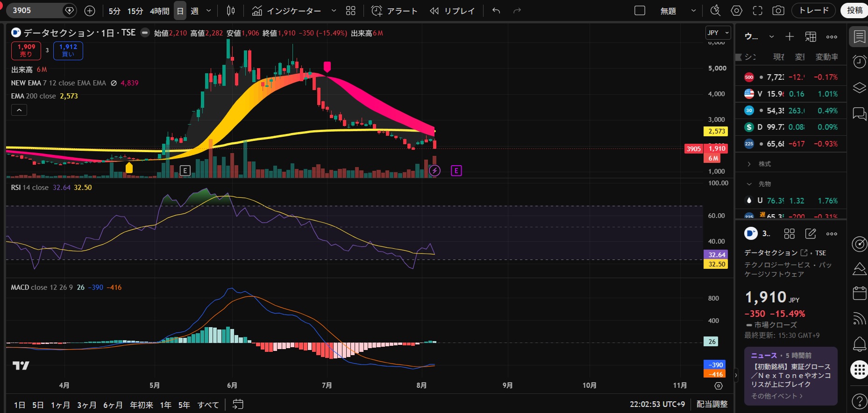Open the products dot-grid icon
Viewport: 868px width, 413px height.
860,370
